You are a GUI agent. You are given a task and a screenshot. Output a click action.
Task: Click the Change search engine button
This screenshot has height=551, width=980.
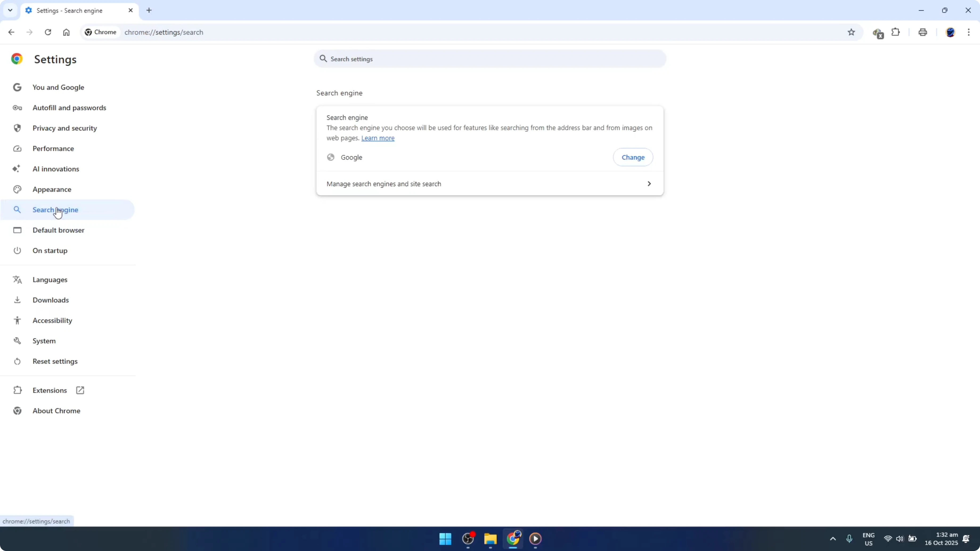(x=633, y=157)
